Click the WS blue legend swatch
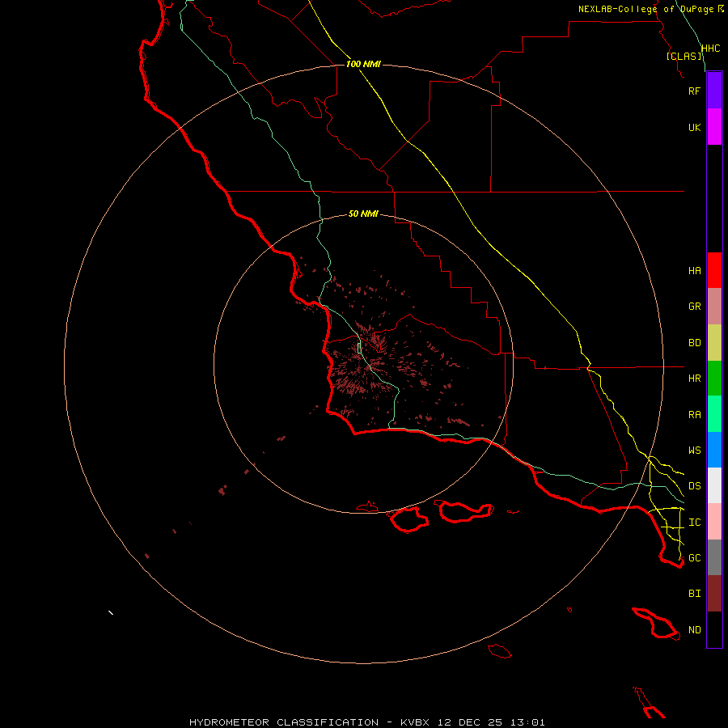 [x=714, y=450]
